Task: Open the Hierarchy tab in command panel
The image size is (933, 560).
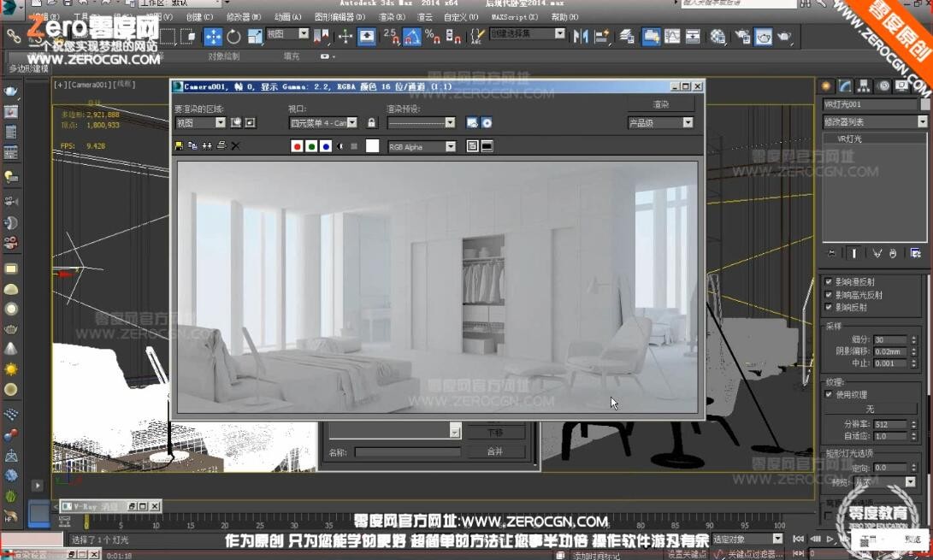Action: [x=864, y=86]
